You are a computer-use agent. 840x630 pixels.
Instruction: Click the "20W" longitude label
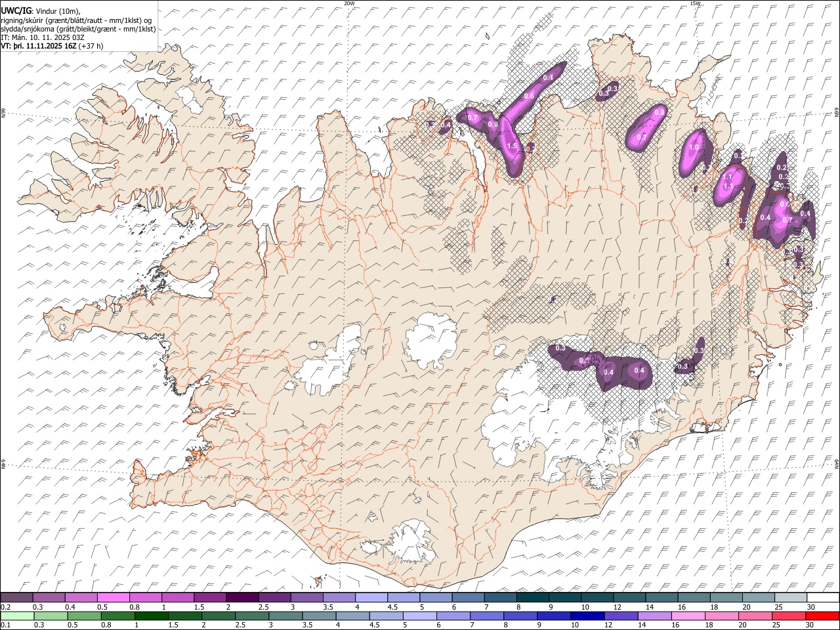click(350, 3)
